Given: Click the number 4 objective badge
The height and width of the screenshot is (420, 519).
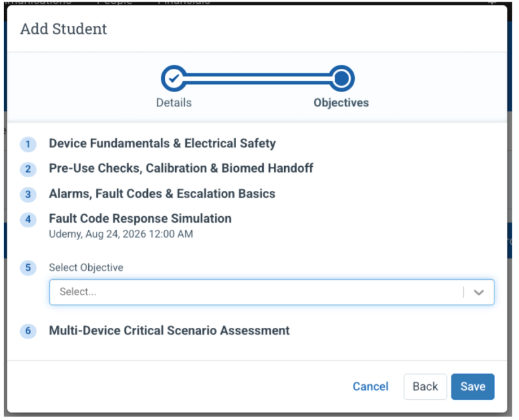Looking at the screenshot, I should pos(28,219).
